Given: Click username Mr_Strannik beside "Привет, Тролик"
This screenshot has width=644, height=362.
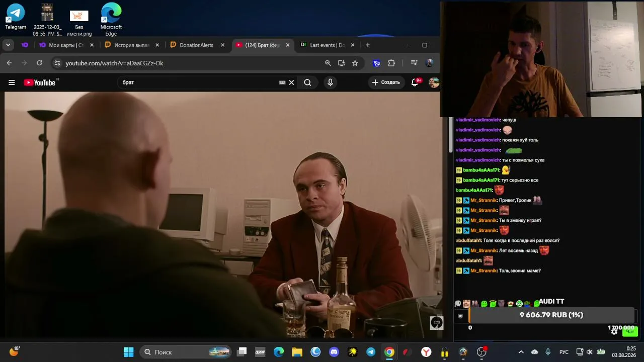Looking at the screenshot, I should tap(484, 200).
